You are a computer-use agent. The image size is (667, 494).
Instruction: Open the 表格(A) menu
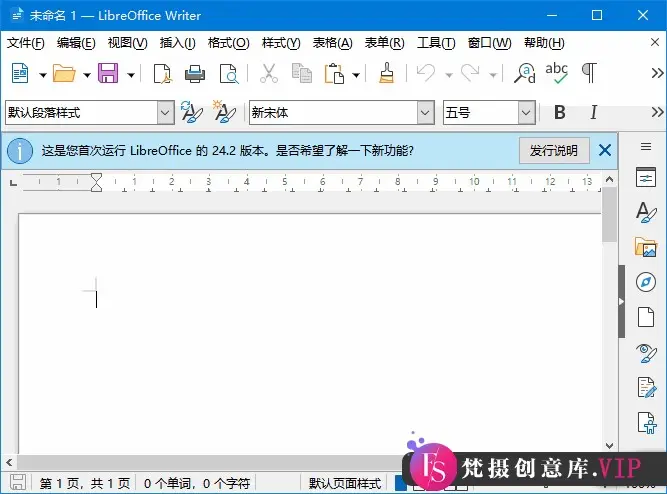[333, 43]
